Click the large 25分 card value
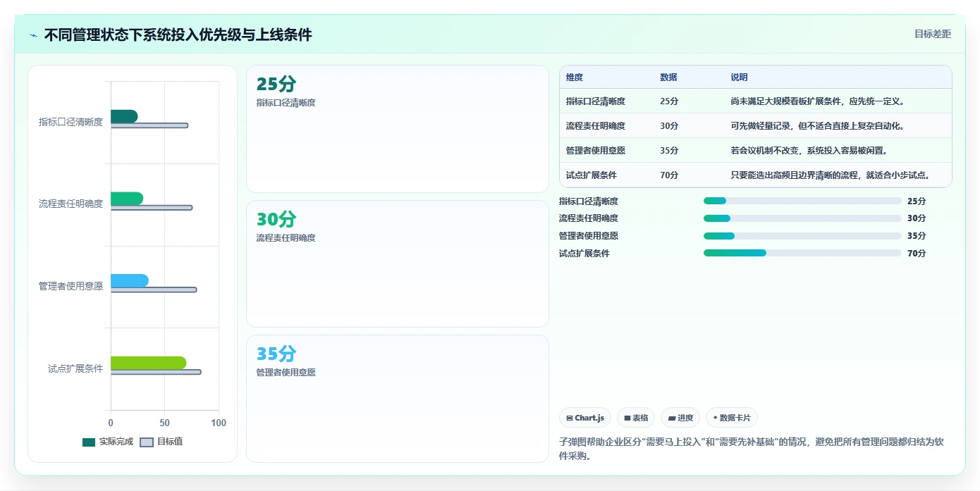 pos(276,84)
